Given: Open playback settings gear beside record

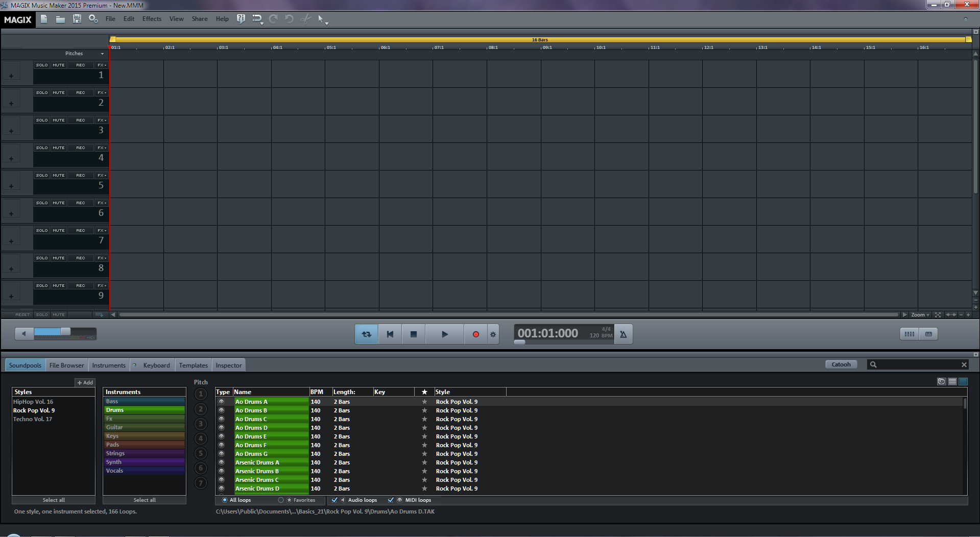Looking at the screenshot, I should [493, 334].
